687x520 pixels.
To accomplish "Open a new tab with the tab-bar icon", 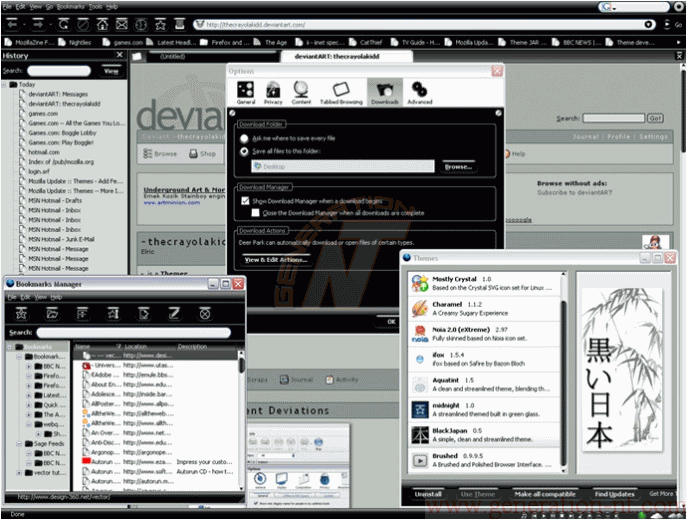I will (137, 56).
